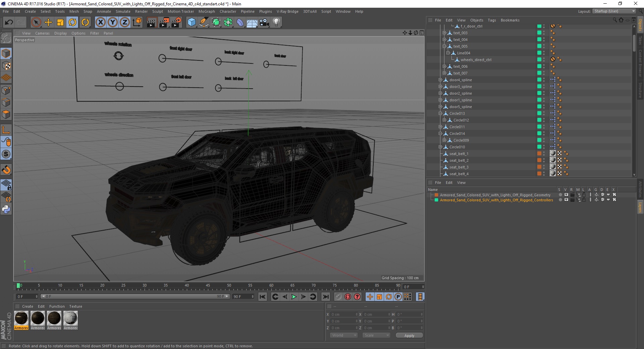The height and width of the screenshot is (349, 644).
Task: Expand the door1_spline tree item
Action: 440,100
